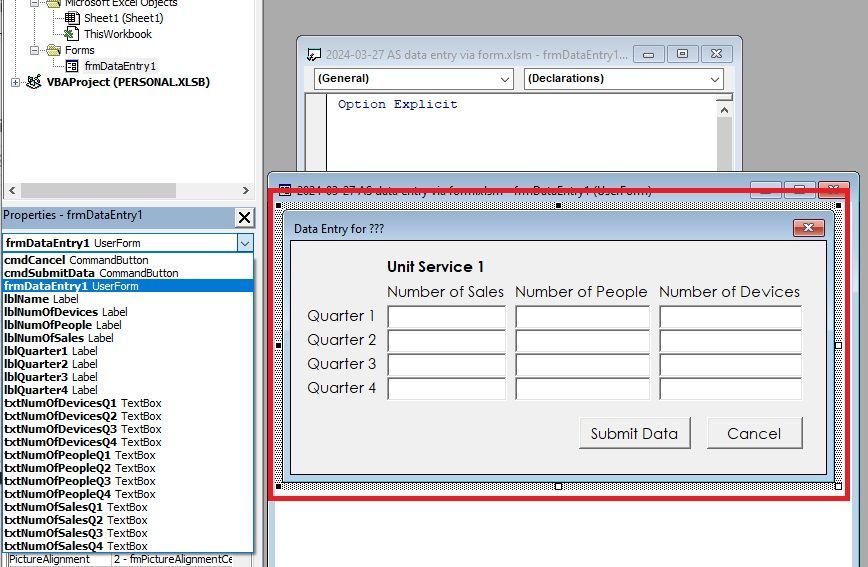This screenshot has height=567, width=868.
Task: Choose lblNumOfSales Label from list
Action: (x=128, y=338)
